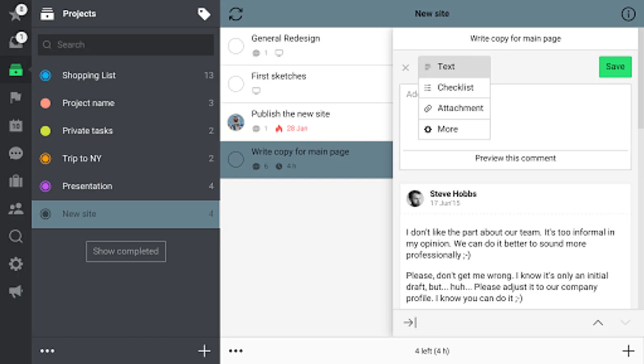Click Preview this comment link
Screen dimensions: 644x364
pos(515,158)
